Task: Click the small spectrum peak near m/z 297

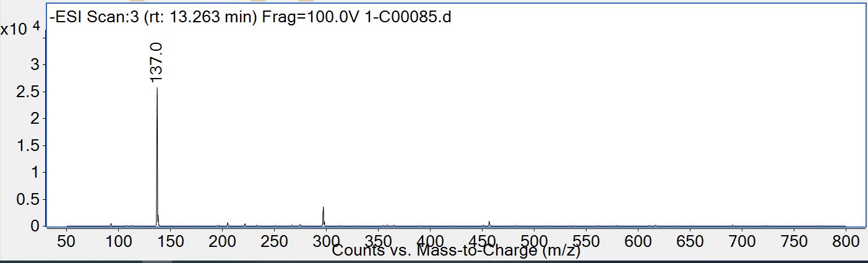Action: click(x=323, y=217)
